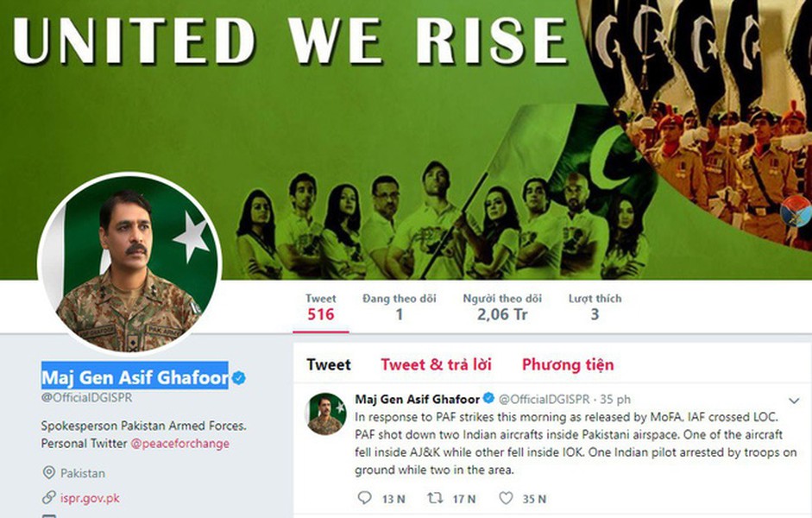Open the small avatar in the tweet
Viewport: 812px width, 518px height.
(327, 414)
